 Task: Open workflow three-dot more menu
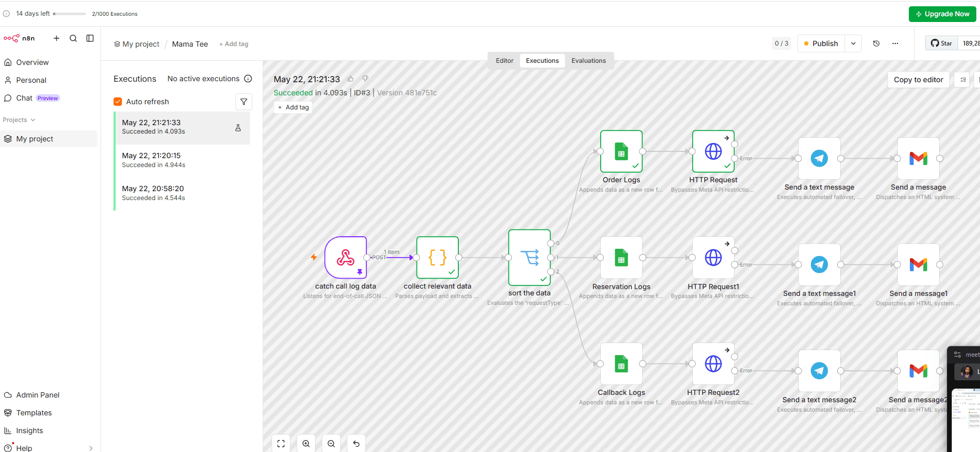[895, 43]
